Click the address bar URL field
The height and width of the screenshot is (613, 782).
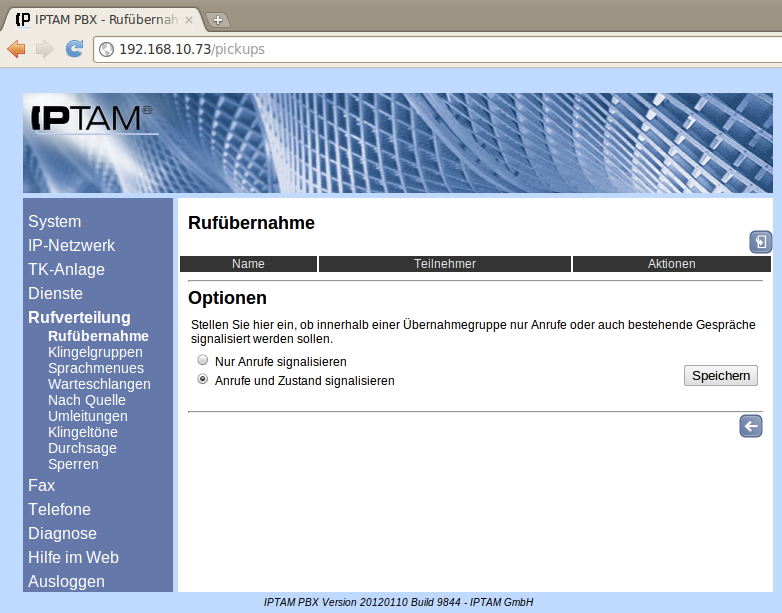(400, 49)
